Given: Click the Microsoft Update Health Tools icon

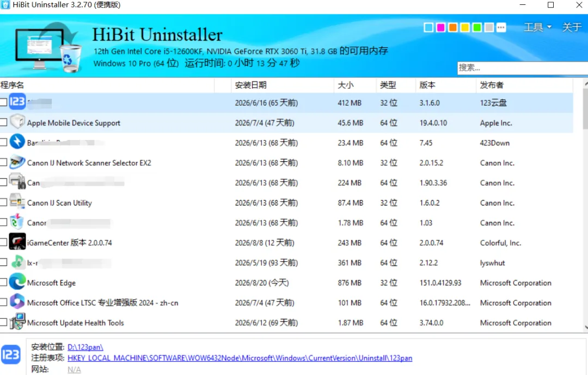Looking at the screenshot, I should click(17, 322).
